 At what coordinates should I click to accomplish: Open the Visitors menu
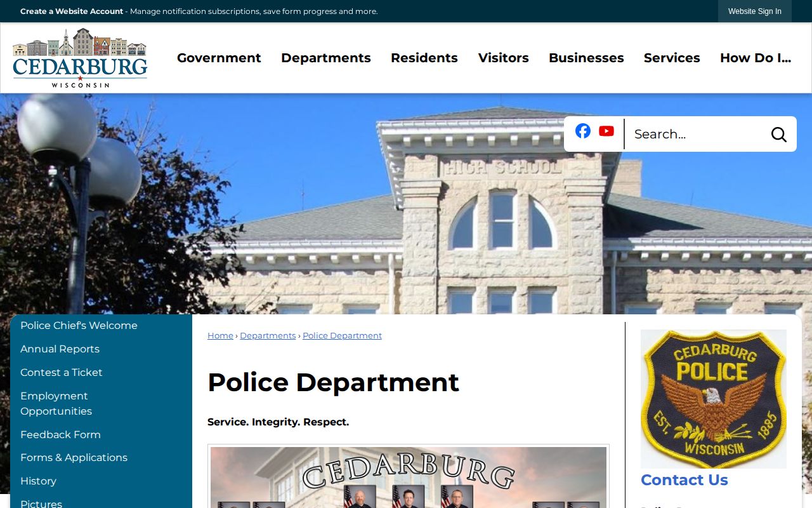[504, 58]
